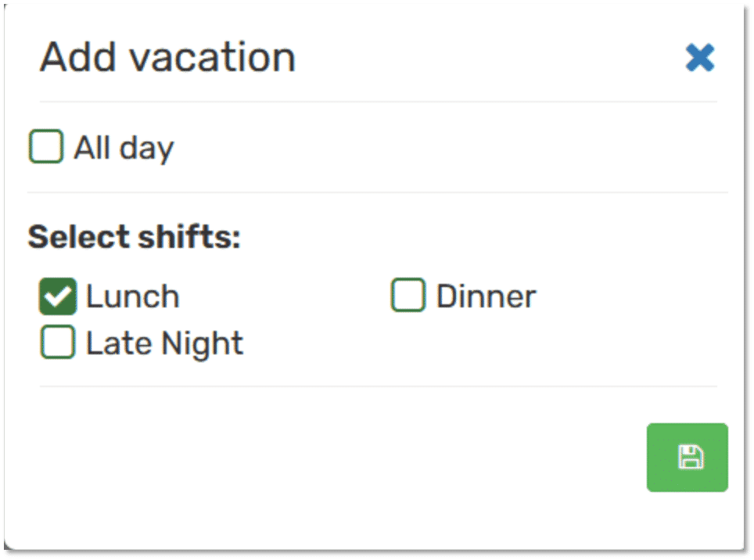754x560 pixels.
Task: Add Late Night to selected shifts
Action: (57, 343)
